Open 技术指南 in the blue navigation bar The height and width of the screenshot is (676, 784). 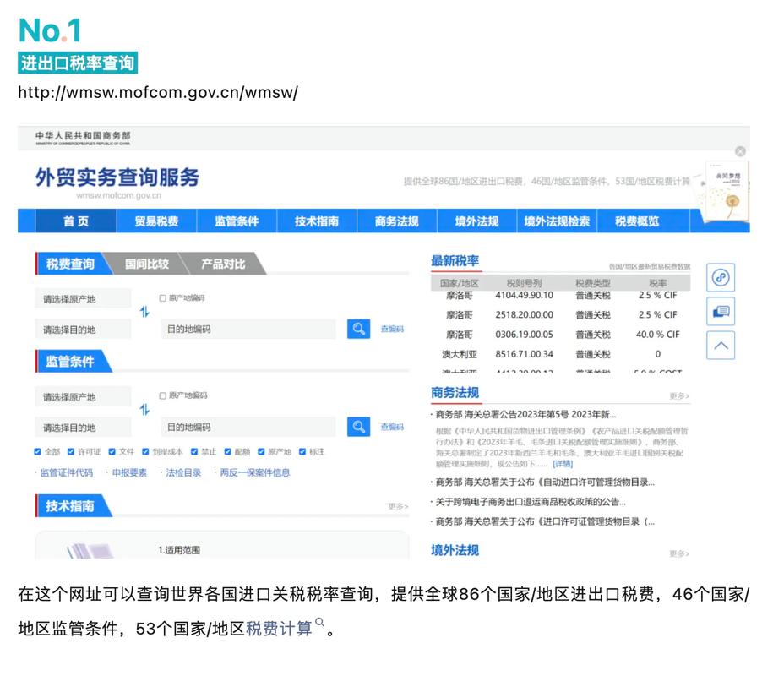point(317,221)
